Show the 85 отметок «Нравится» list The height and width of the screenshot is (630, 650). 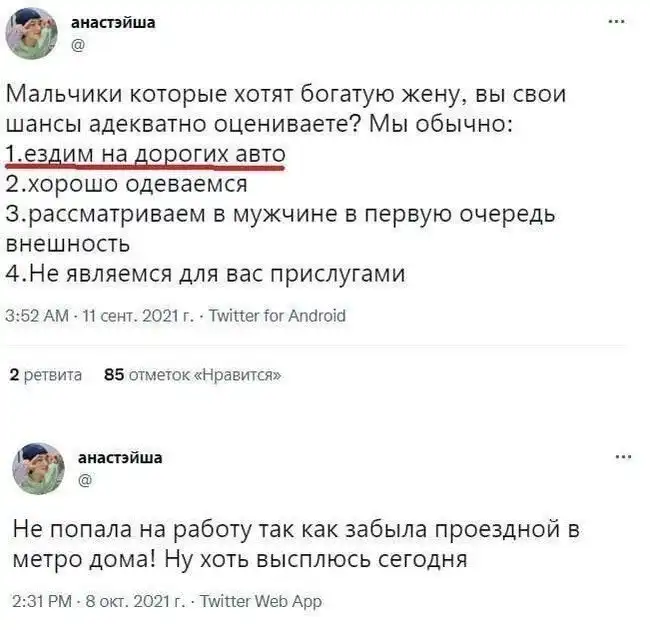191,375
